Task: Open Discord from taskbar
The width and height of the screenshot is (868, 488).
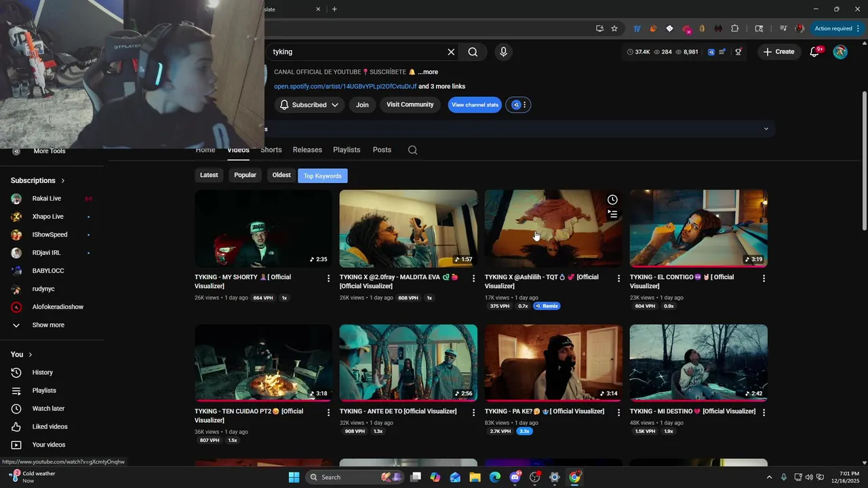Action: (515, 477)
